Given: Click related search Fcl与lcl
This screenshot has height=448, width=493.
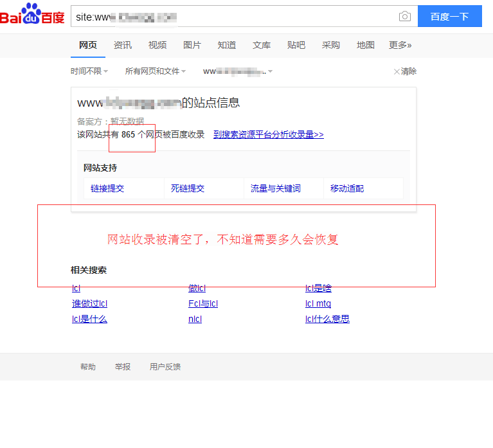Looking at the screenshot, I should coord(203,303).
